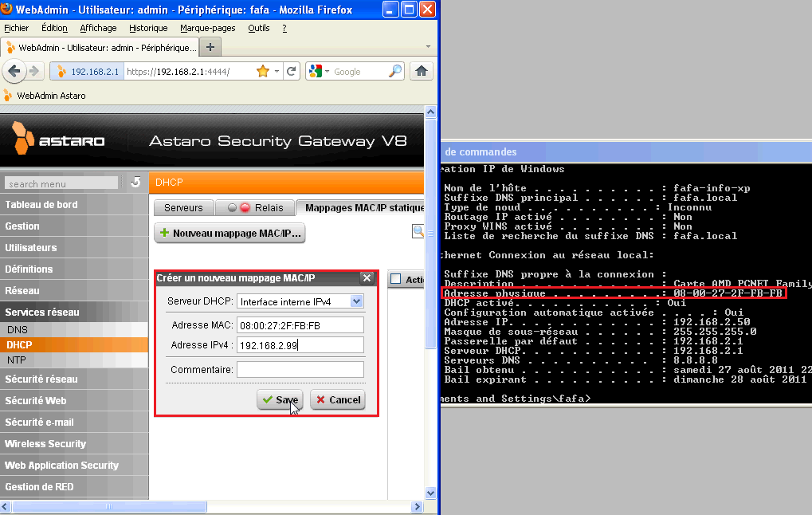812x515 pixels.
Task: Open the Édition menu
Action: tap(54, 28)
